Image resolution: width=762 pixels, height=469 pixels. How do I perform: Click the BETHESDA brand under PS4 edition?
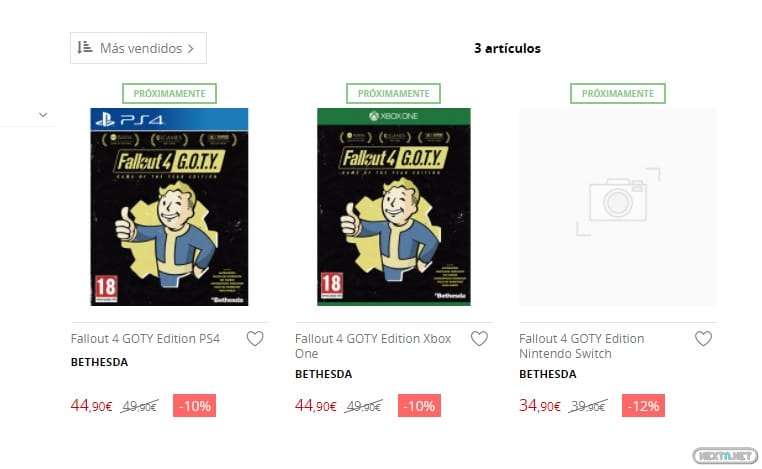pyautogui.click(x=100, y=362)
